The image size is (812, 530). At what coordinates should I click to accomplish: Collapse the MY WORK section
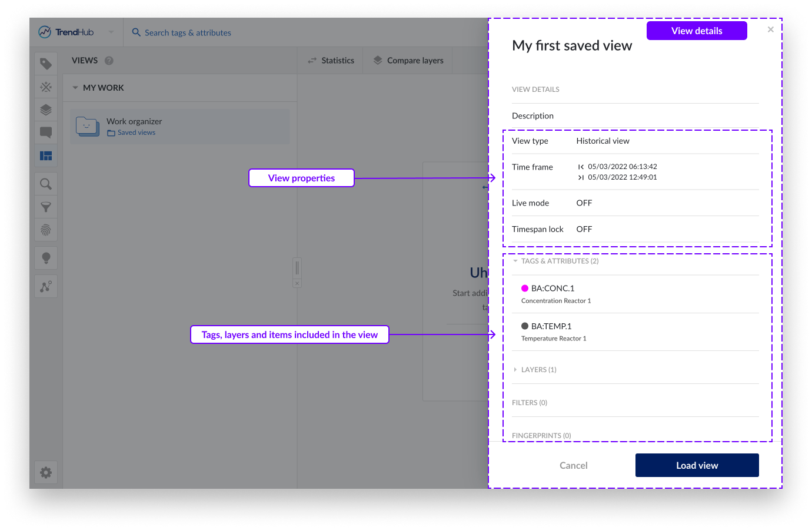point(75,88)
